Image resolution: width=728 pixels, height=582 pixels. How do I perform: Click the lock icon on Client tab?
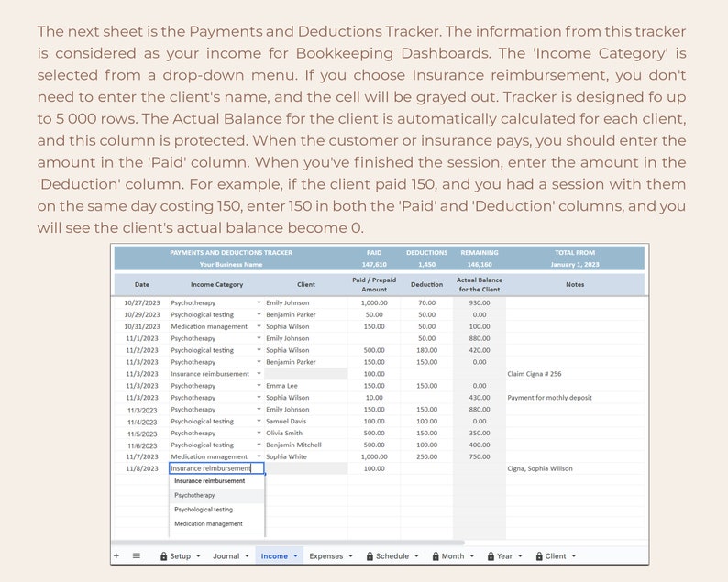pos(539,556)
